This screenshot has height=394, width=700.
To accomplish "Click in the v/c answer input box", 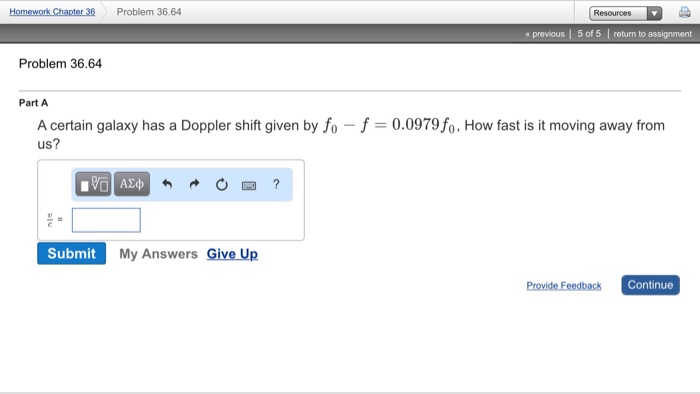I will point(106,220).
